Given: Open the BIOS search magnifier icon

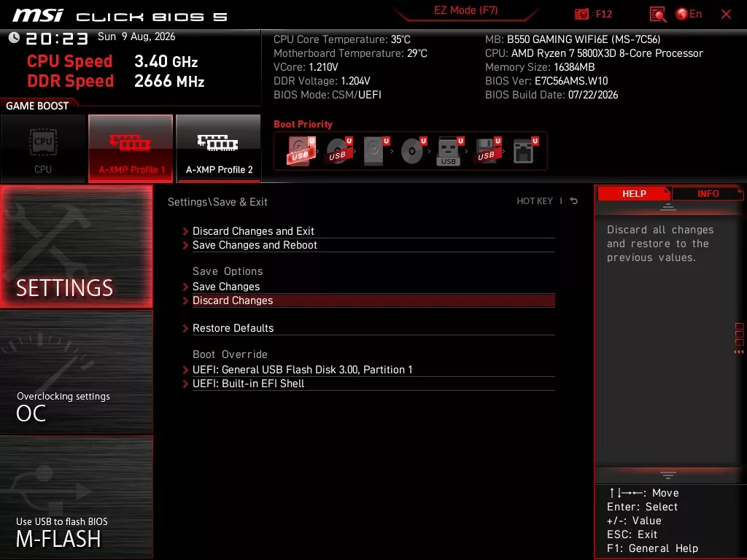Looking at the screenshot, I should point(657,15).
